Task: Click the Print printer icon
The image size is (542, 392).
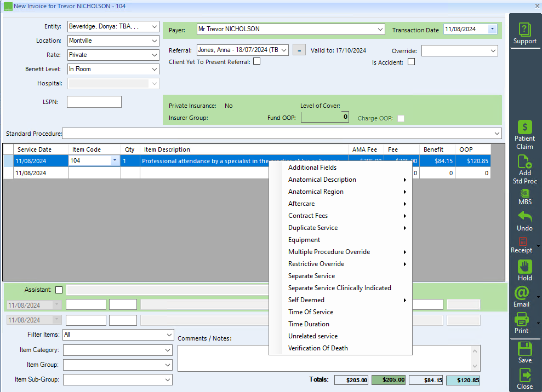Action: pos(522,319)
